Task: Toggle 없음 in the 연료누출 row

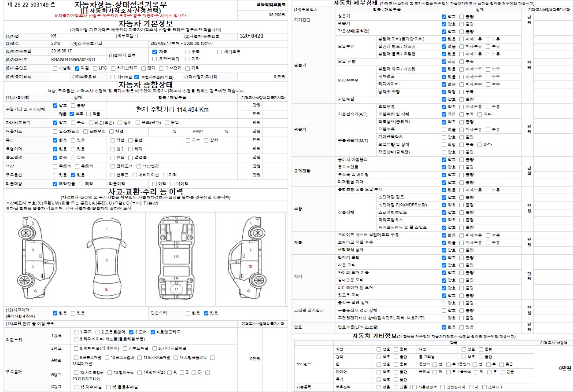Action: coord(444,327)
